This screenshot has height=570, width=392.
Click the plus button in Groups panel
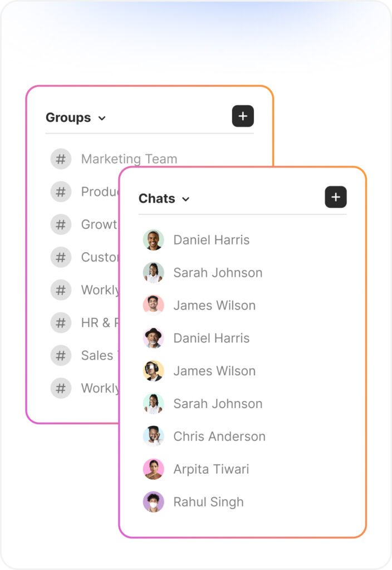click(x=243, y=116)
